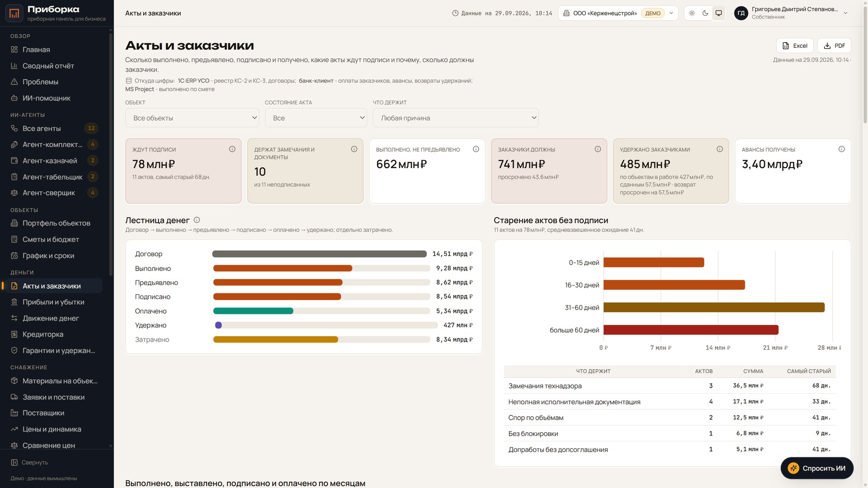Expand the Объект filter dropdown
This screenshot has height=488, width=868.
(x=192, y=118)
